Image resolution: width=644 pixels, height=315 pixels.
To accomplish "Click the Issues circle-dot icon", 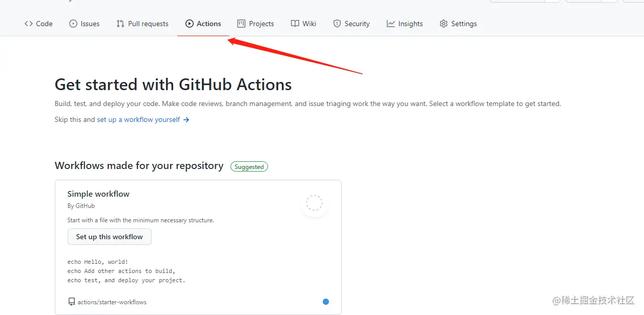I will click(x=73, y=24).
